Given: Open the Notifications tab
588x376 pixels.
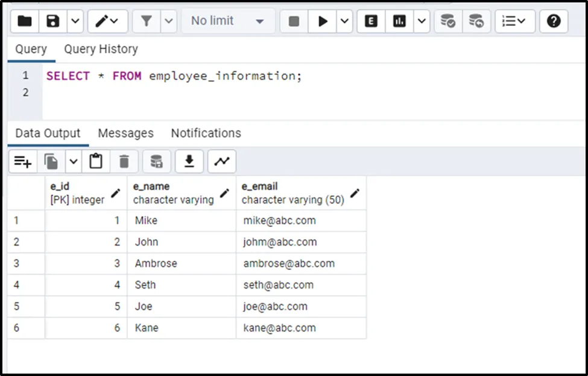Looking at the screenshot, I should pos(206,133).
